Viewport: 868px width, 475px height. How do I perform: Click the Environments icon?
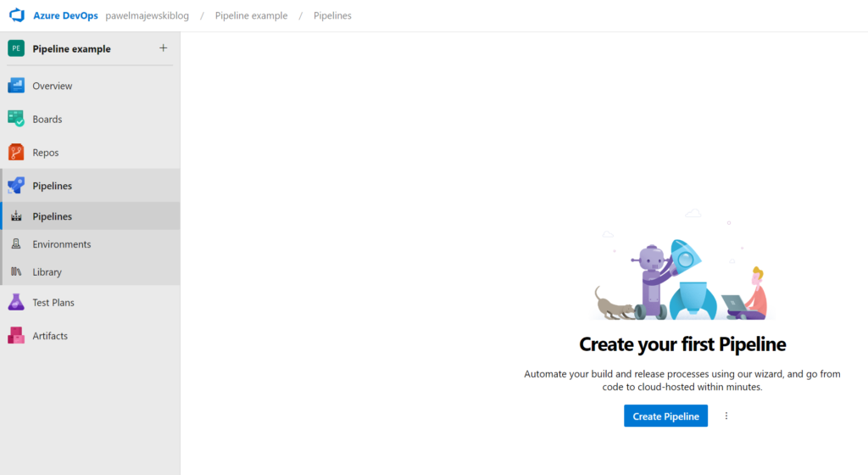pos(16,243)
